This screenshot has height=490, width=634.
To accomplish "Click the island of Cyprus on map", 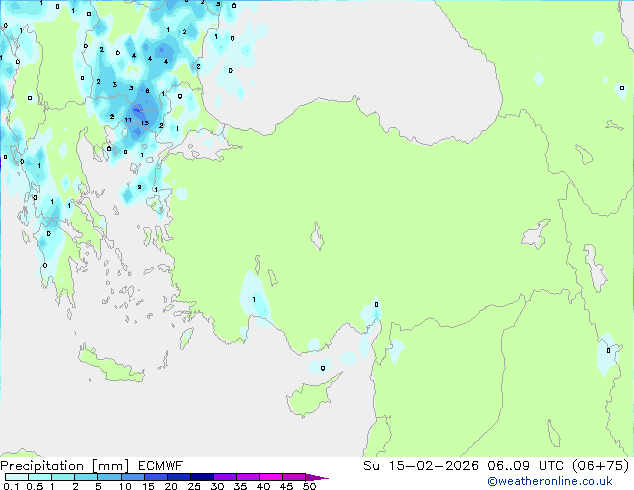I will (313, 396).
